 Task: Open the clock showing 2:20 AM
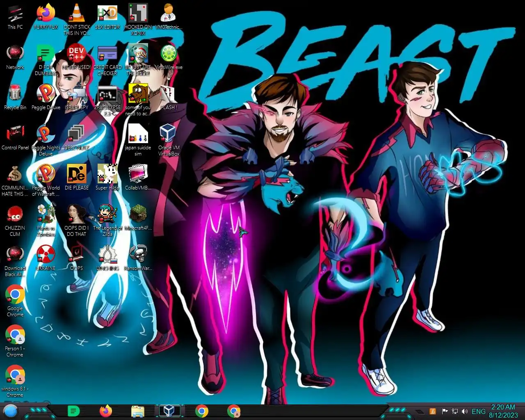(503, 411)
